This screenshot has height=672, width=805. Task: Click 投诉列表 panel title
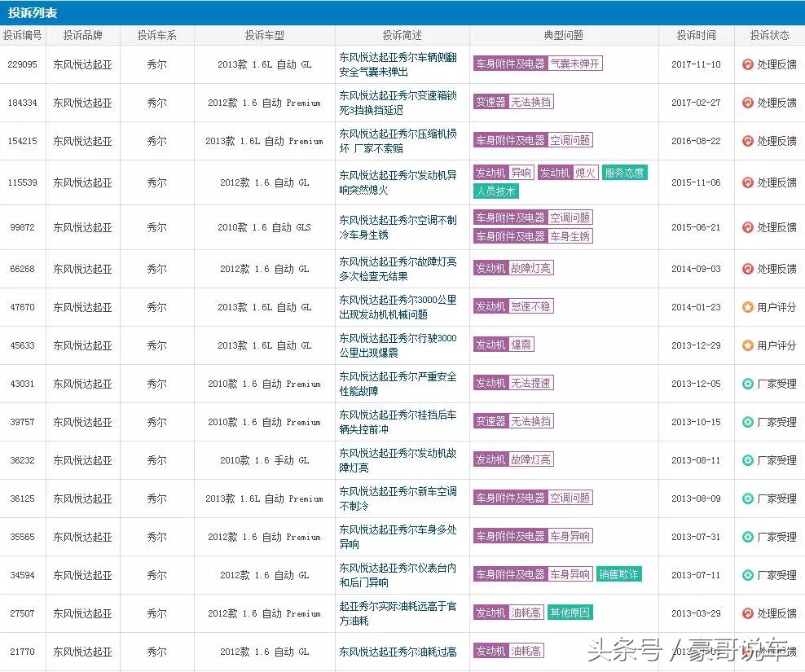pyautogui.click(x=33, y=13)
